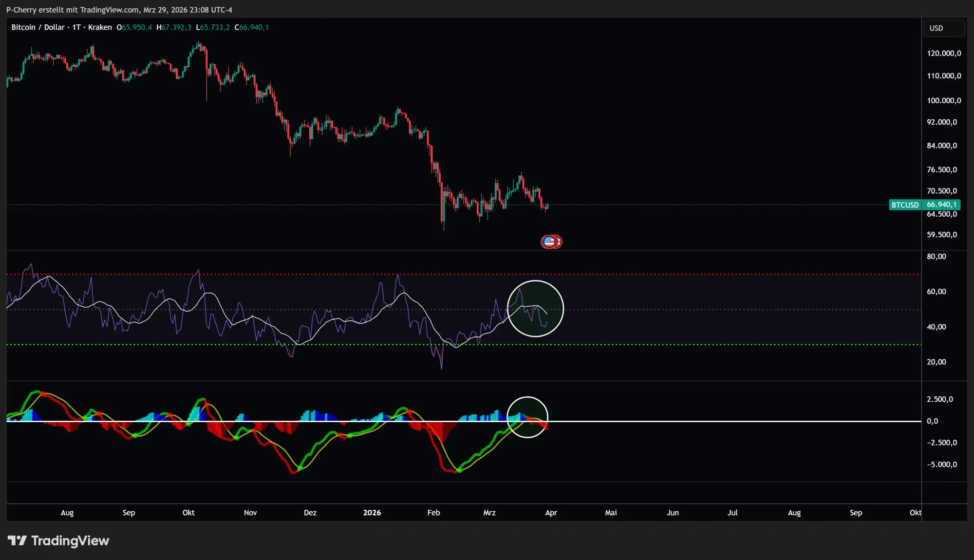This screenshot has width=974, height=560.
Task: Click the BTCUSD price tag on scale
Action: pyautogui.click(x=904, y=205)
